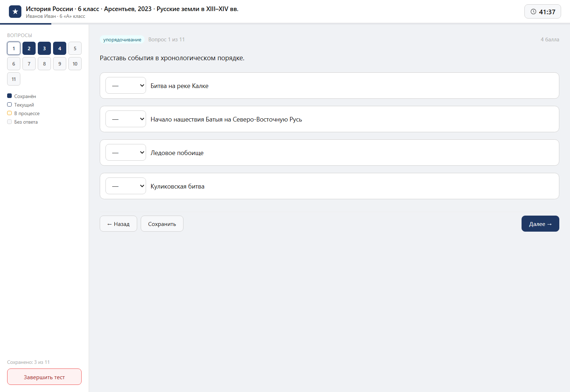Click the Сохранён legend marker
The height and width of the screenshot is (392, 570).
coord(10,96)
